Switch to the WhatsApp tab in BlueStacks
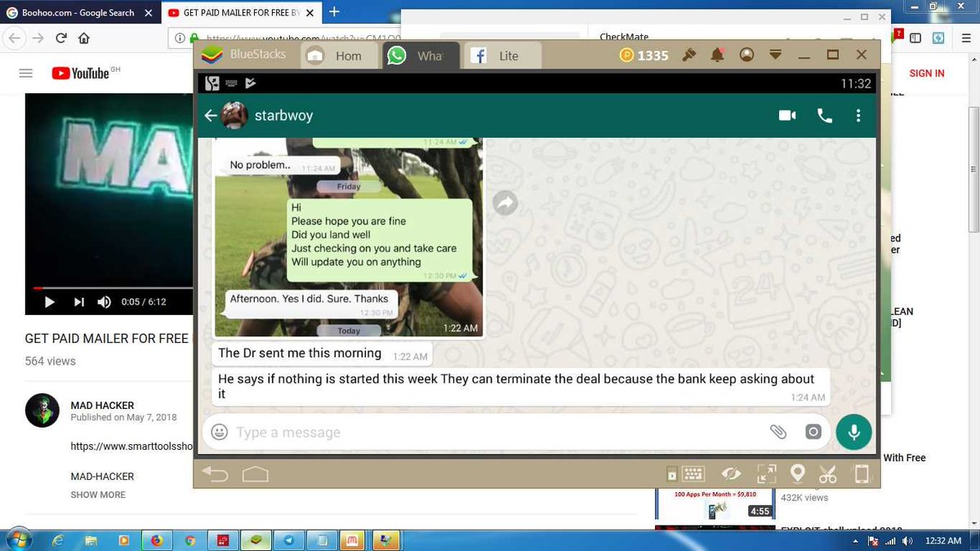 [x=419, y=56]
